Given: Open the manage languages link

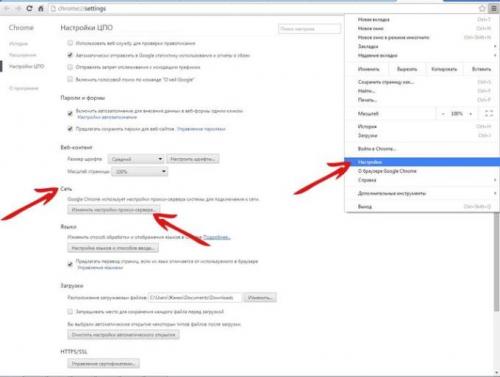Looking at the screenshot, I should click(100, 268).
